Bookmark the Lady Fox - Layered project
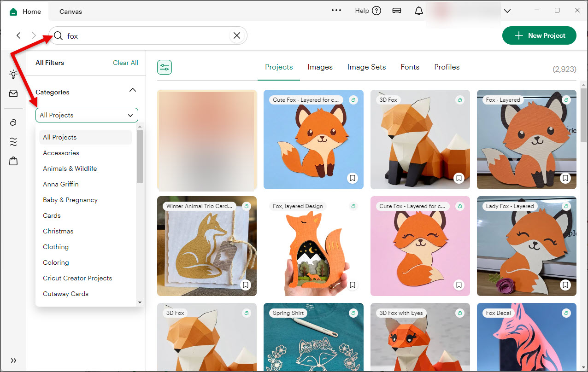 565,285
